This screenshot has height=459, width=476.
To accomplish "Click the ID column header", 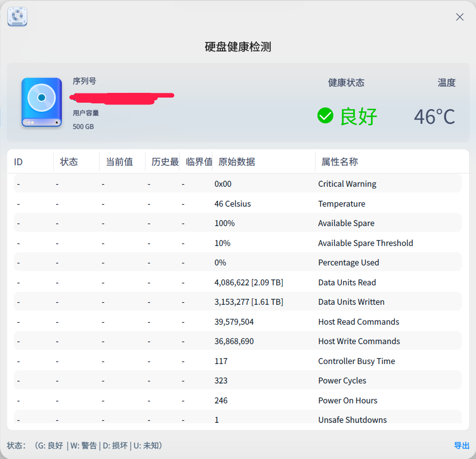I will point(19,162).
